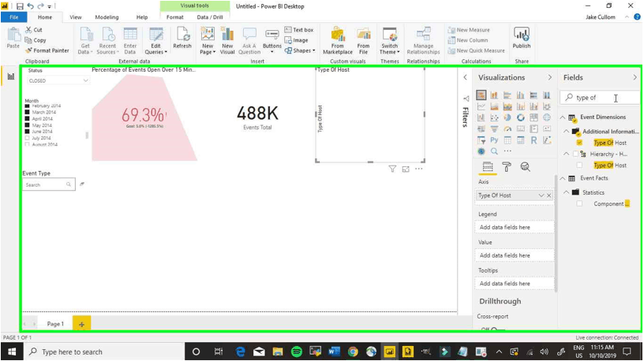This screenshot has width=644, height=361.
Task: Collapse the Visualizations pane with its chevron
Action: (x=549, y=77)
